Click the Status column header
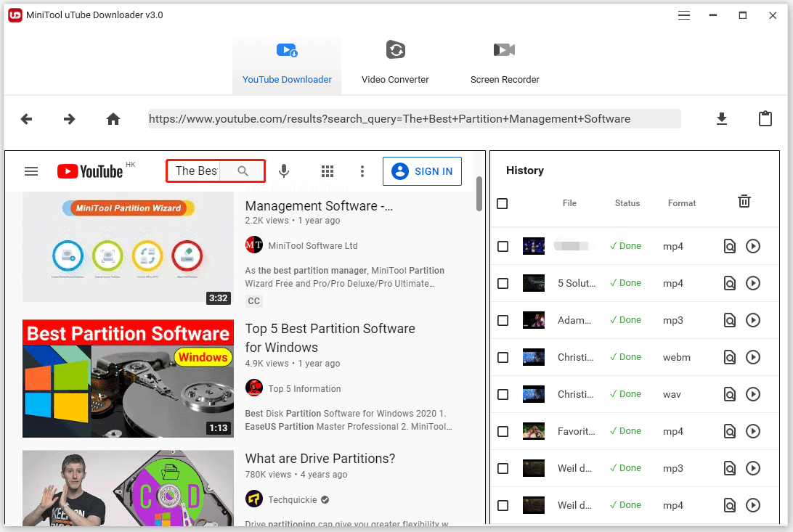This screenshot has height=532, width=793. [627, 203]
